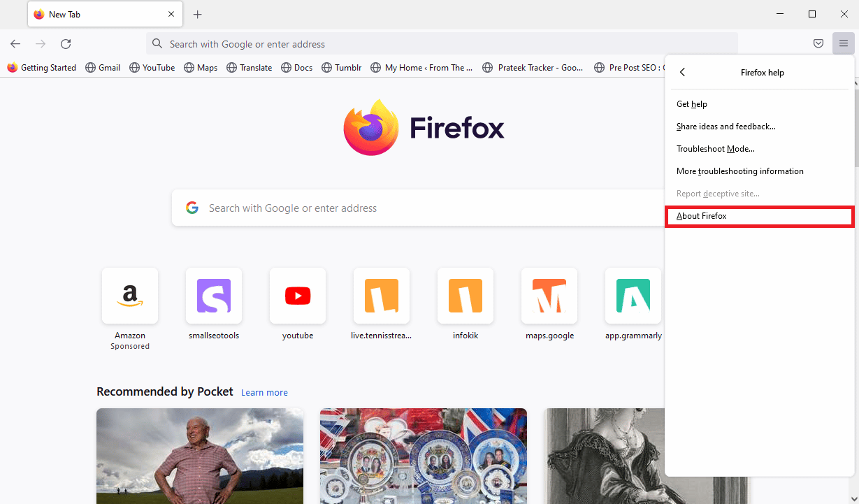Select Get help menu item
This screenshot has height=504, width=859.
coord(760,104)
